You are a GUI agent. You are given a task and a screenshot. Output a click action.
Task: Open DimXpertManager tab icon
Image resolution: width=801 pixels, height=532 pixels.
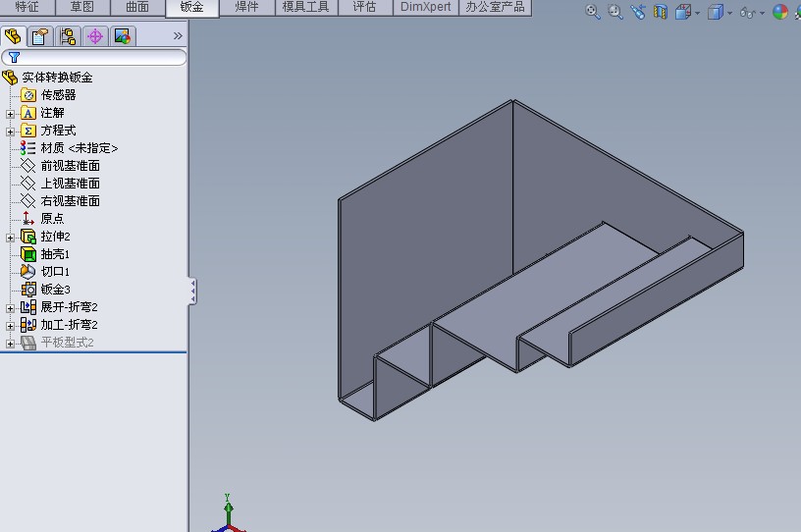(x=95, y=36)
